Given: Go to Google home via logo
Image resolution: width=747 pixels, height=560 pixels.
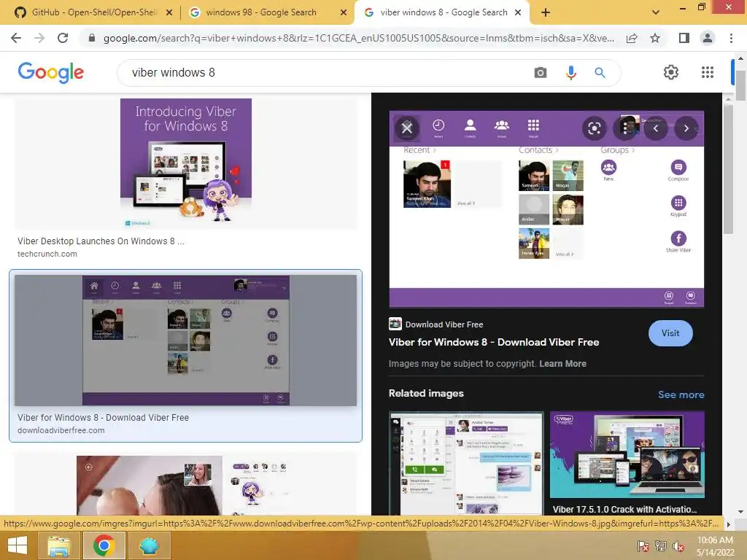Looking at the screenshot, I should 51,72.
